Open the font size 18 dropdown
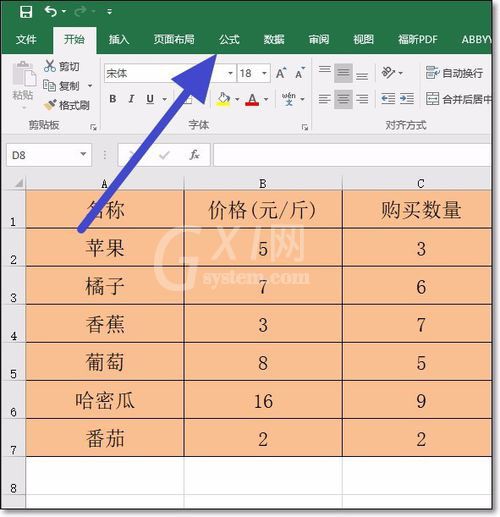 coord(264,73)
